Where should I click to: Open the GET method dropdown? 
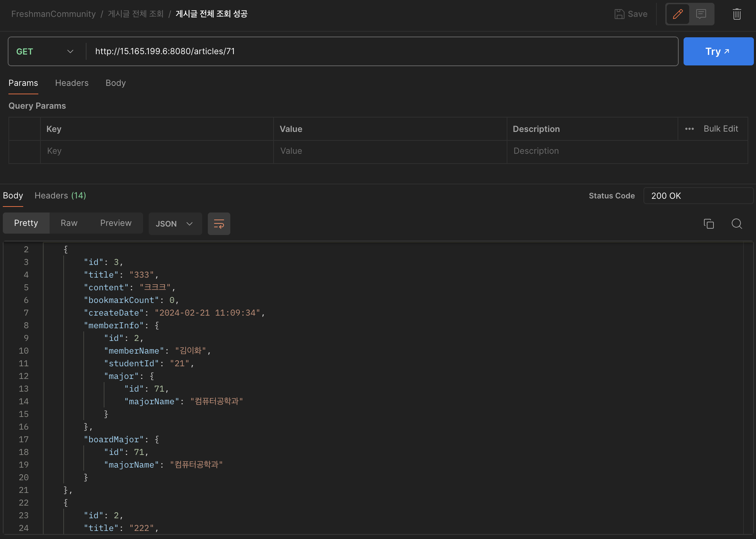click(45, 51)
